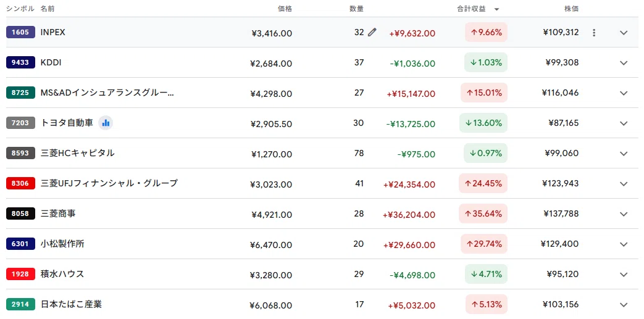Click the 1605 symbol badge
This screenshot has height=319, width=644.
click(20, 32)
